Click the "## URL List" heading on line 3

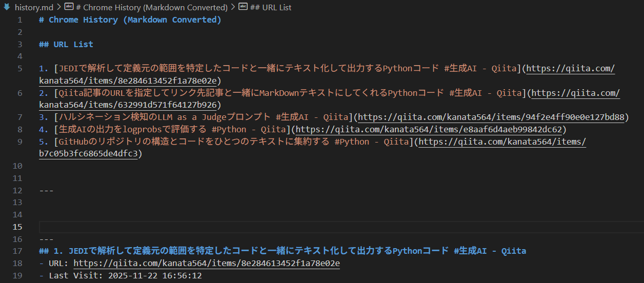[x=66, y=45]
